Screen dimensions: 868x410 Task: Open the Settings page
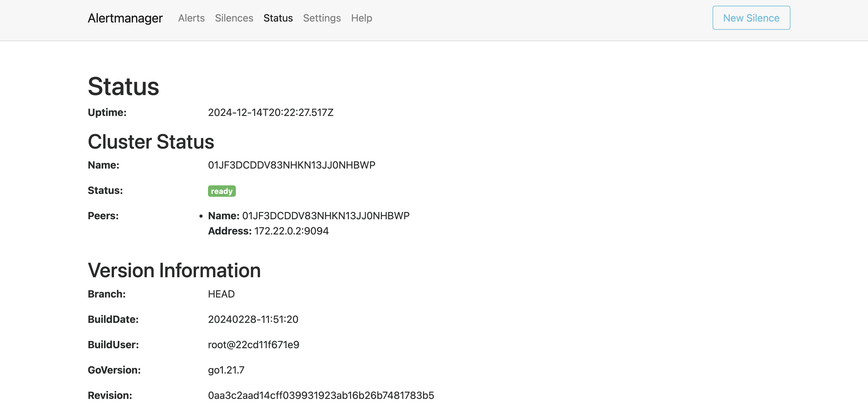pyautogui.click(x=322, y=18)
